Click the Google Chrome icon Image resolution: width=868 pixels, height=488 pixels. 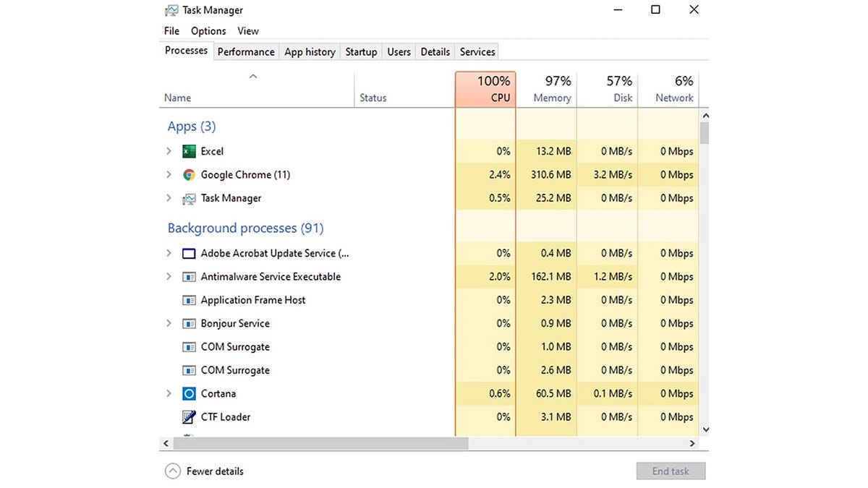tap(189, 174)
